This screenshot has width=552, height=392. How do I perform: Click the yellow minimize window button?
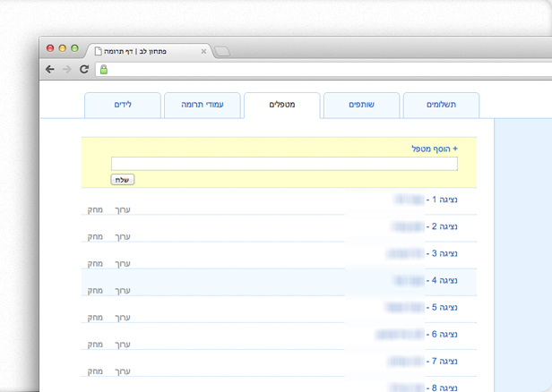coord(63,48)
